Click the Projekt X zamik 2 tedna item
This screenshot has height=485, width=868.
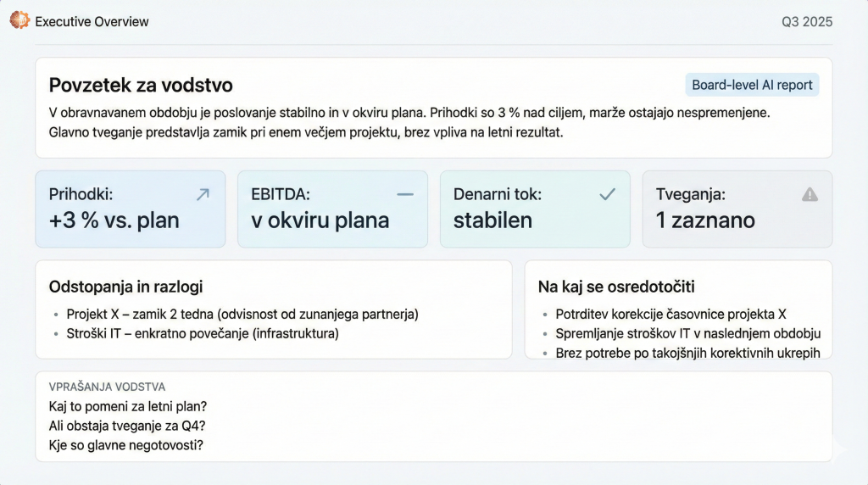coord(242,315)
